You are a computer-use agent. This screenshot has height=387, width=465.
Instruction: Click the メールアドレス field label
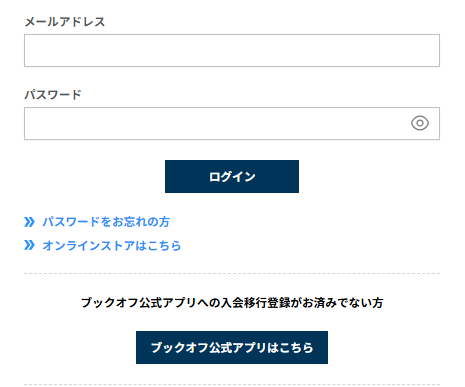65,22
